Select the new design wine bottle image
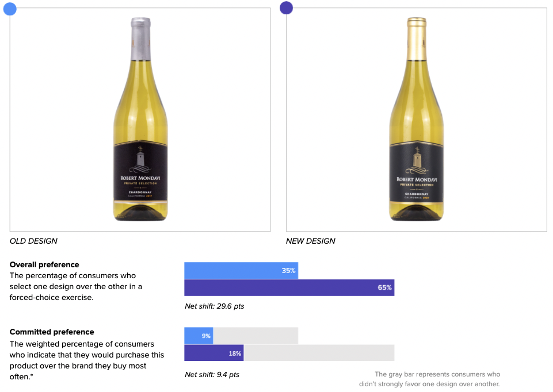The image size is (553, 392). point(417,120)
